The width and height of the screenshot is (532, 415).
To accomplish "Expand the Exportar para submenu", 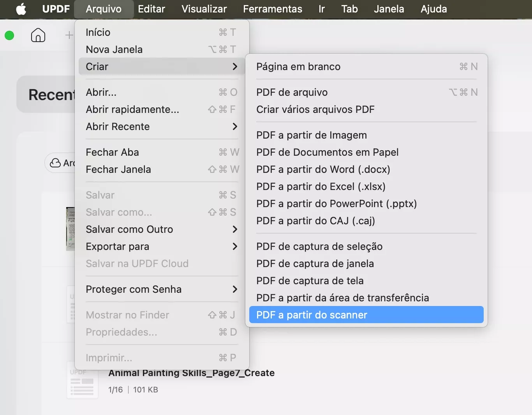I will click(162, 246).
